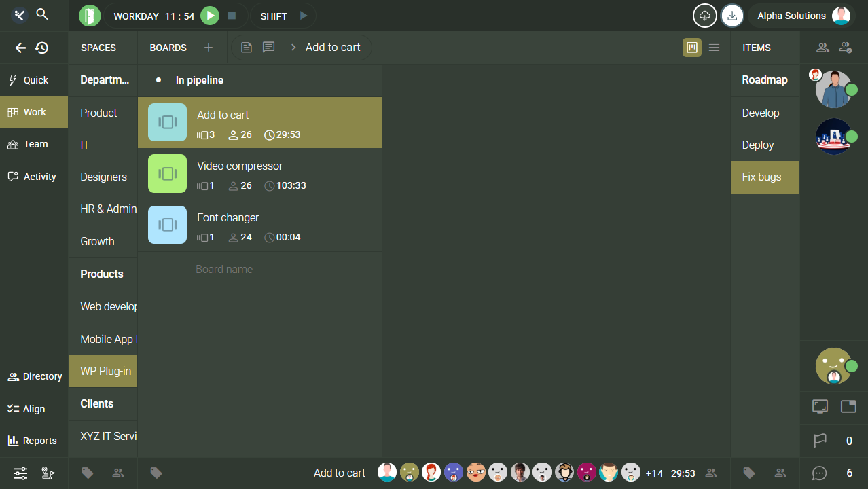Open the board notes document icon
The image size is (868, 489).
247,48
